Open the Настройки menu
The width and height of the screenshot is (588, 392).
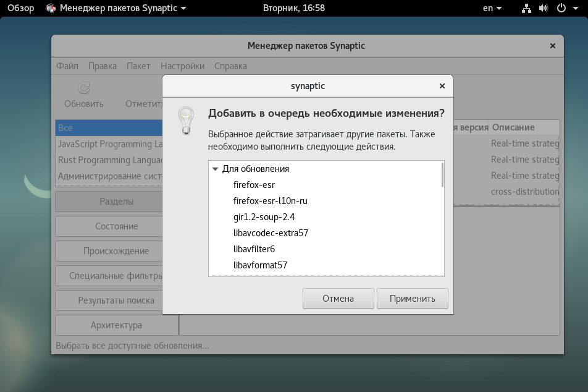tap(182, 66)
